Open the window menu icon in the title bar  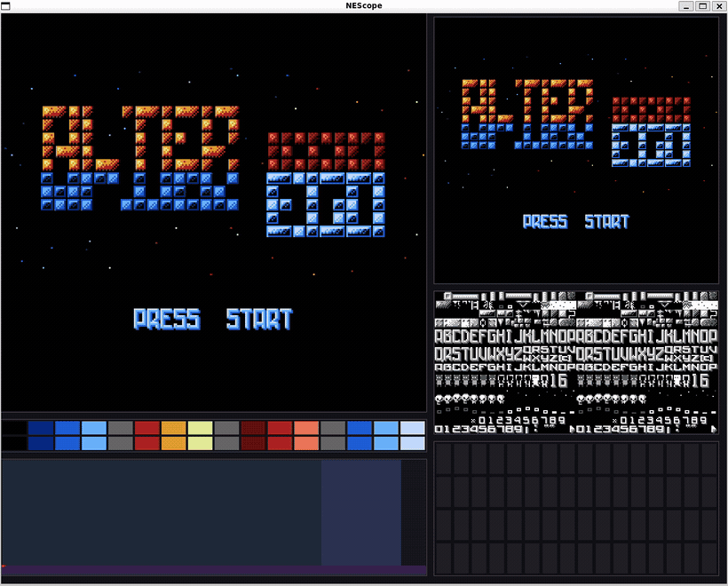(5, 5)
